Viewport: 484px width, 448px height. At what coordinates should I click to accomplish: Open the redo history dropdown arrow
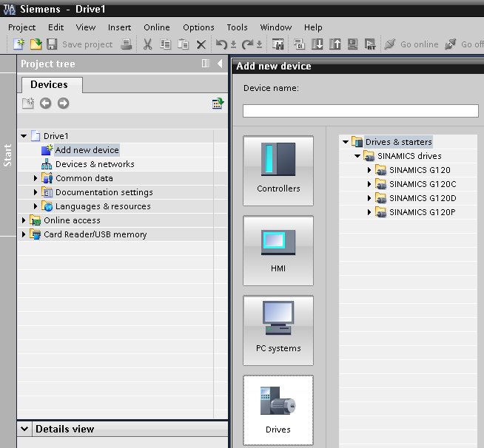pyautogui.click(x=259, y=45)
